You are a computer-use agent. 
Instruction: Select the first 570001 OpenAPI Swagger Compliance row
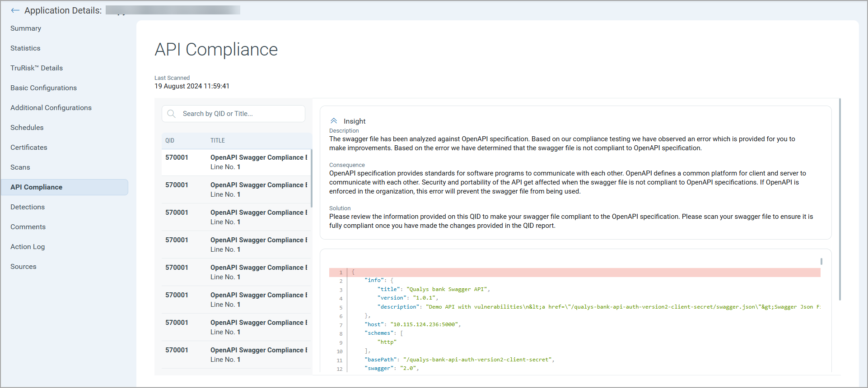236,162
